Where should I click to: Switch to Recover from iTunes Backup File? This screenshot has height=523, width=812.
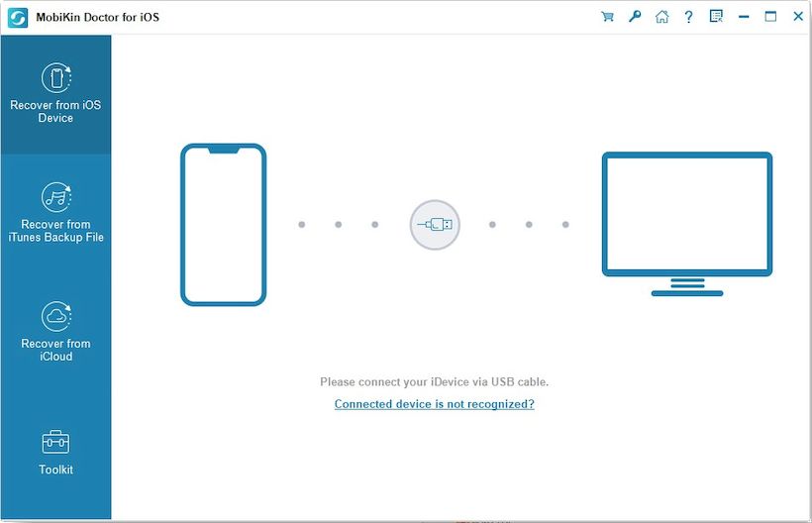tap(55, 231)
